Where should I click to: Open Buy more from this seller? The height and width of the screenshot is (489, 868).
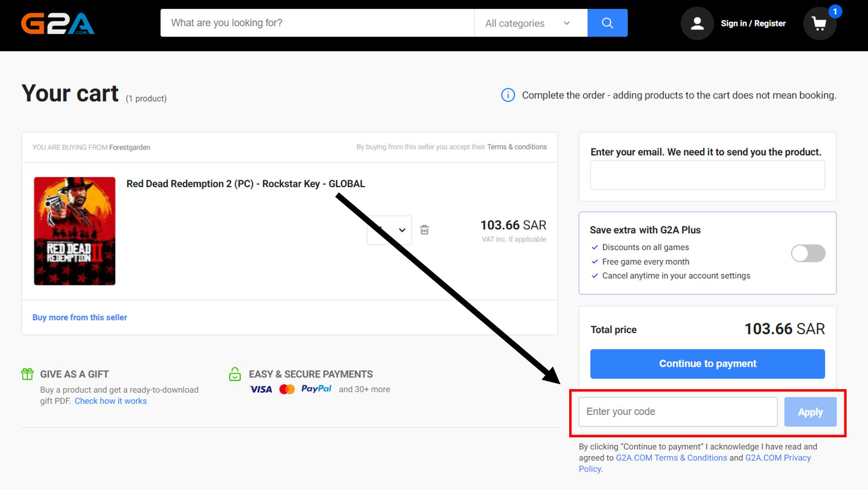[80, 317]
